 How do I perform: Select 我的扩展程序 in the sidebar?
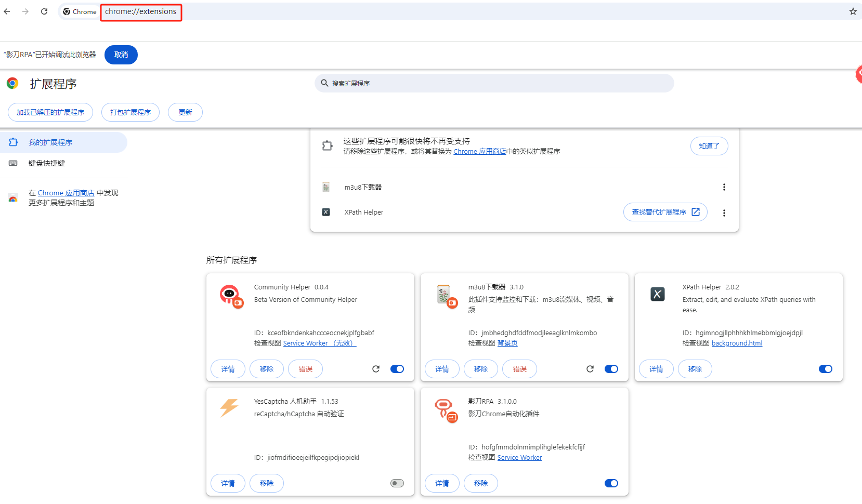click(x=50, y=142)
